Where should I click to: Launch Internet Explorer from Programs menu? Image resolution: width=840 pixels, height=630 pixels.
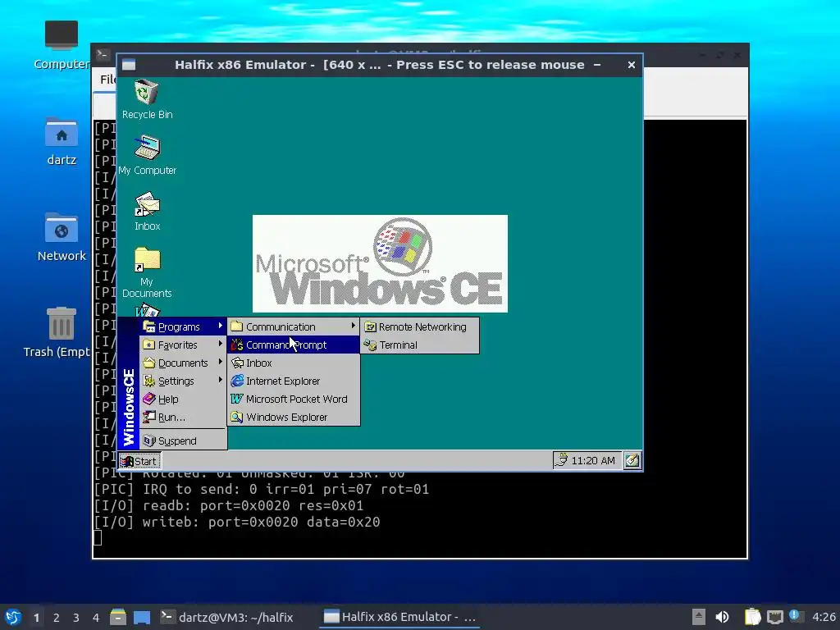293,381
